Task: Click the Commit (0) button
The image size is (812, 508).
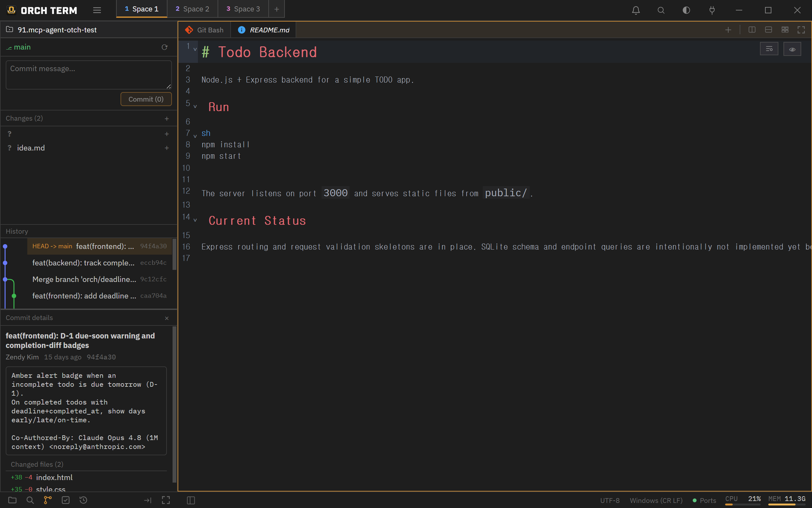Action: [146, 99]
